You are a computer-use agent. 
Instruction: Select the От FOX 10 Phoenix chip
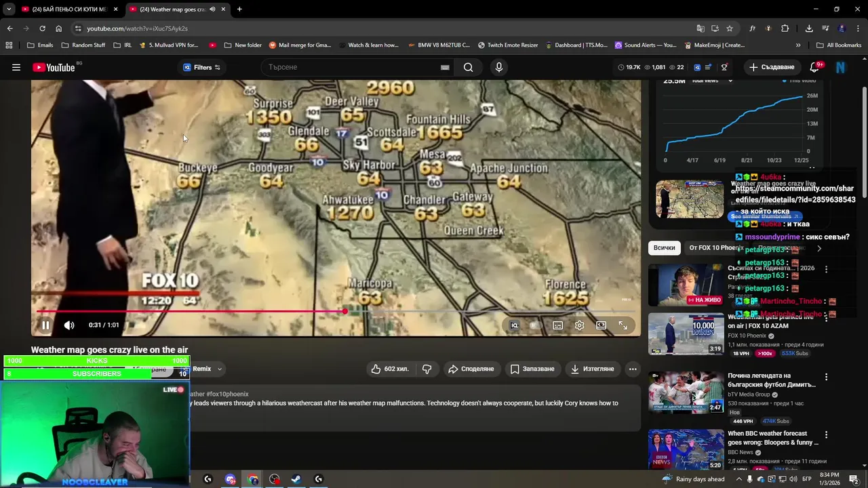click(715, 248)
